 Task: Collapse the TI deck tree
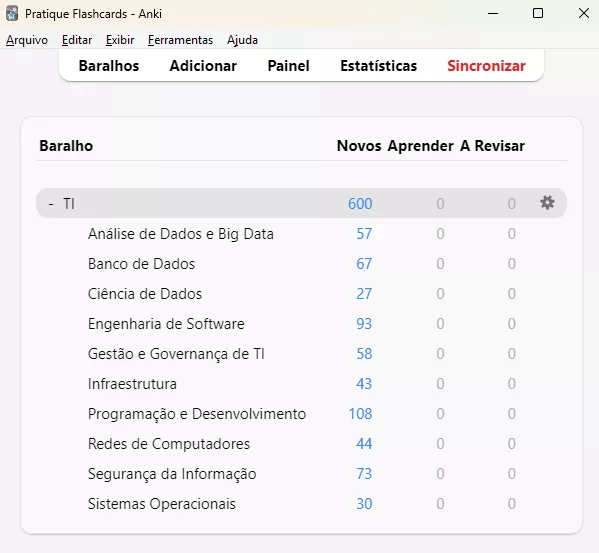point(51,204)
